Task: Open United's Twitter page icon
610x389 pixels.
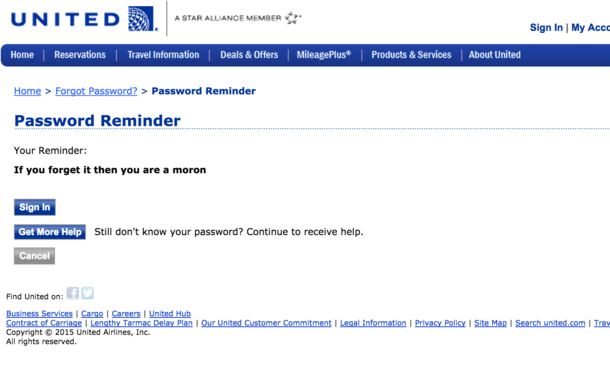Action: point(88,293)
